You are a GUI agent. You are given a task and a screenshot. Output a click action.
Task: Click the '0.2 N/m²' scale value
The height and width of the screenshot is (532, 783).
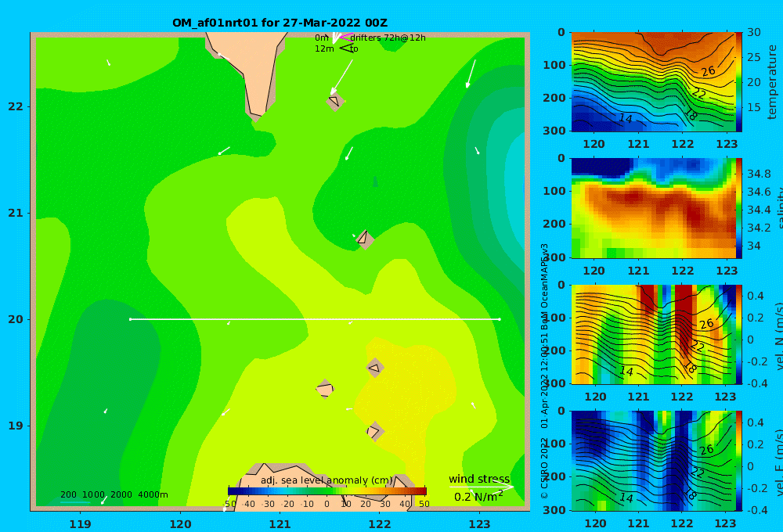pos(478,496)
